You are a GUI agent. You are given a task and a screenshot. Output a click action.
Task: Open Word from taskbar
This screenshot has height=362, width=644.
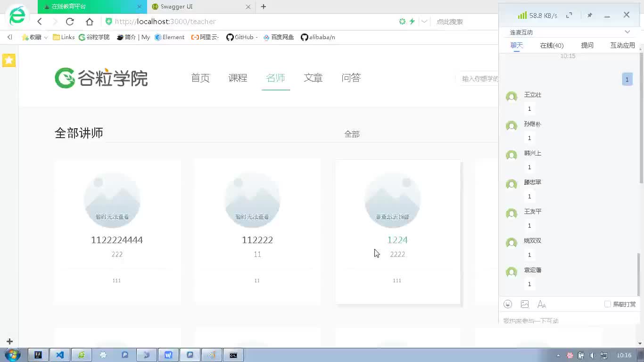pyautogui.click(x=168, y=355)
